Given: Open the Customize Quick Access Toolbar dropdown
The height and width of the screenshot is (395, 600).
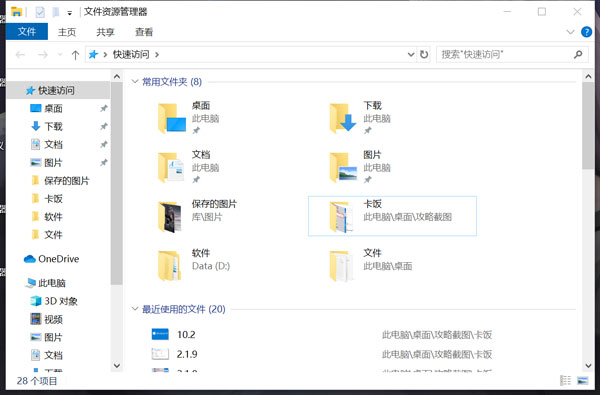Looking at the screenshot, I should coord(70,13).
